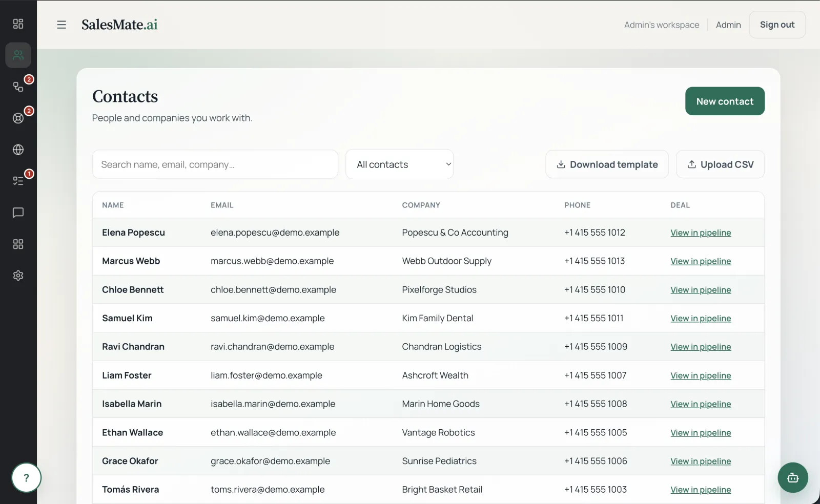This screenshot has width=820, height=504.
Task: Open the lifebuoy support icon in sidebar
Action: (18, 118)
